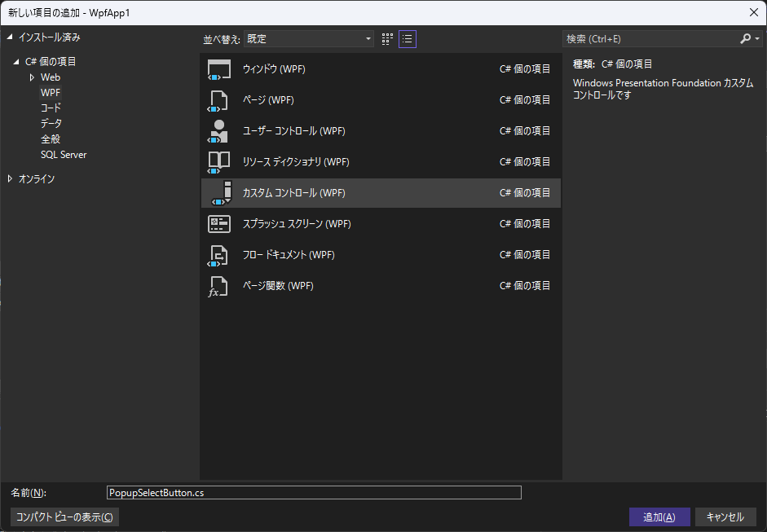Choose the ユーザー コントロール (WPF) template icon
767x532 pixels.
[x=218, y=131]
